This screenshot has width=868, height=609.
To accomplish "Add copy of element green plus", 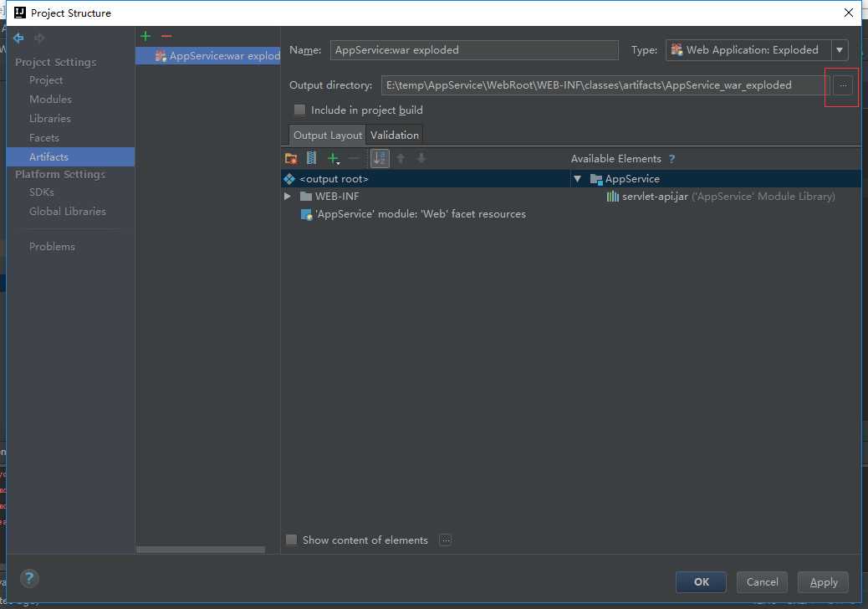I will (x=334, y=159).
